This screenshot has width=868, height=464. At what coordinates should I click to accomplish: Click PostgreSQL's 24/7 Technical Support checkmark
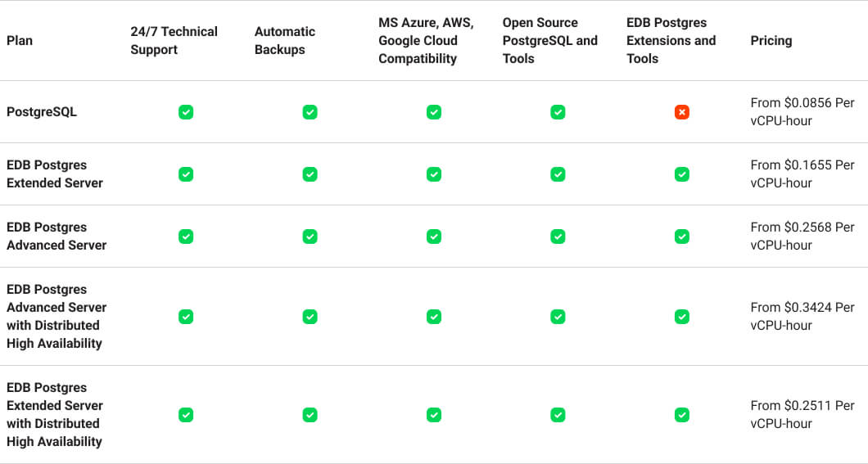tap(186, 112)
